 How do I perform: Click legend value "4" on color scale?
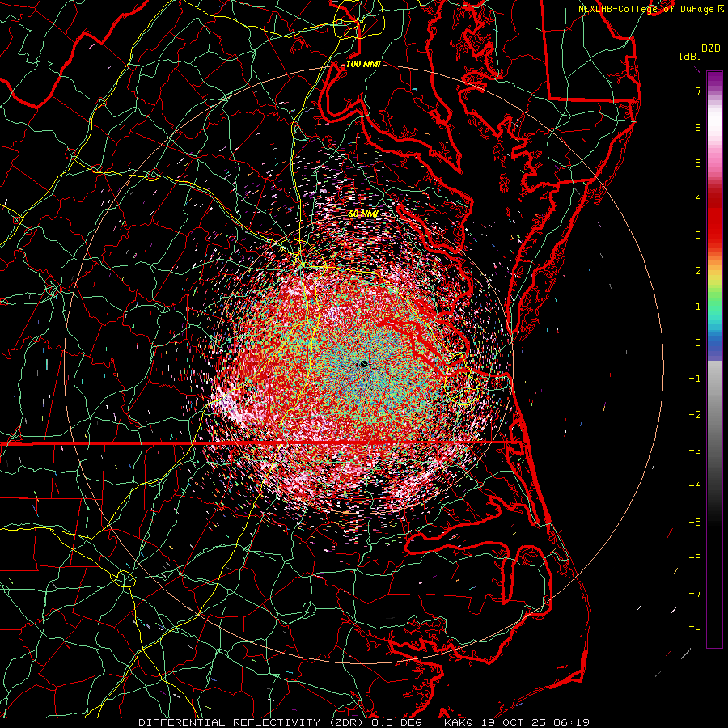point(698,199)
